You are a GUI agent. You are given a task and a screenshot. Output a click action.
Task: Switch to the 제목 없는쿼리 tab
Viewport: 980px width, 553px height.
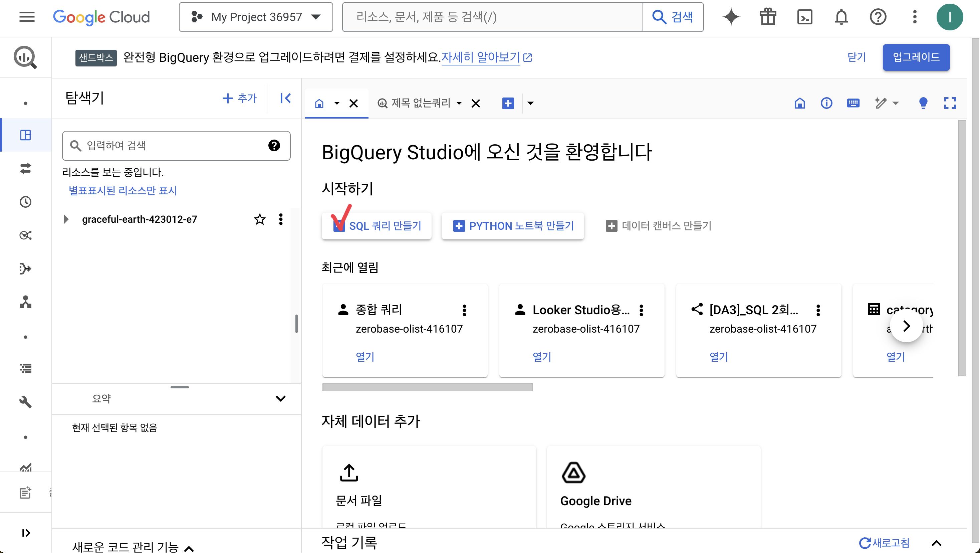tap(420, 103)
